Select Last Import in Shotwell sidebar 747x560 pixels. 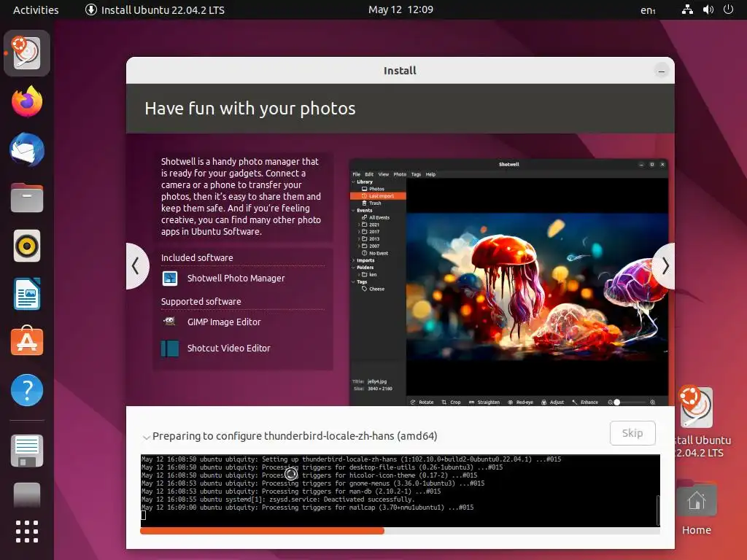pos(378,196)
